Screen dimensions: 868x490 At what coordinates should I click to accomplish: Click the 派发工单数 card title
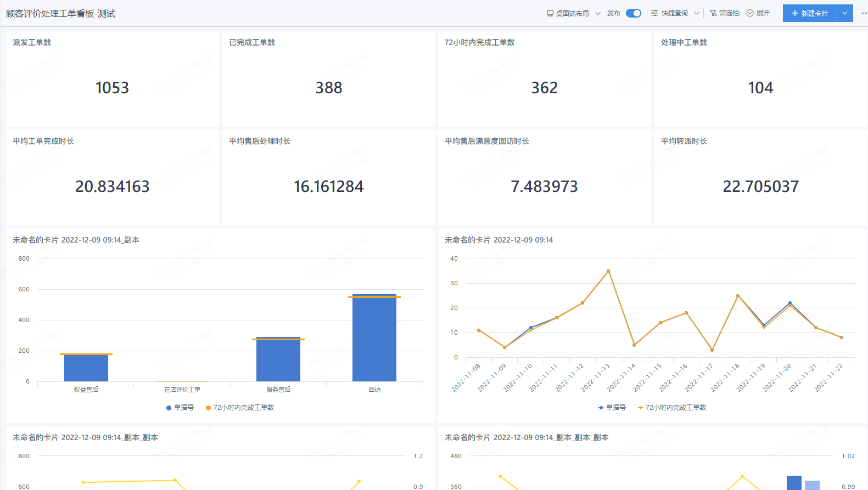pyautogui.click(x=32, y=42)
